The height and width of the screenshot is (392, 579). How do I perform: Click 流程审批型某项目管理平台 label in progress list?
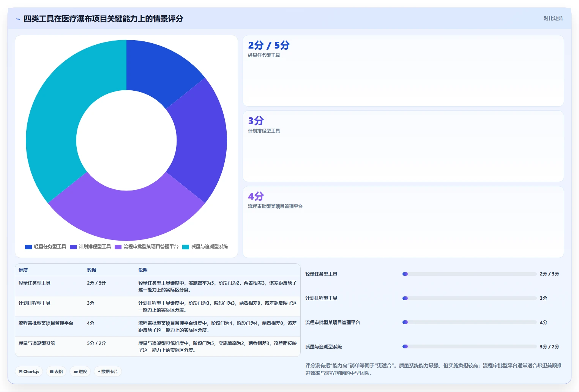pos(333,323)
